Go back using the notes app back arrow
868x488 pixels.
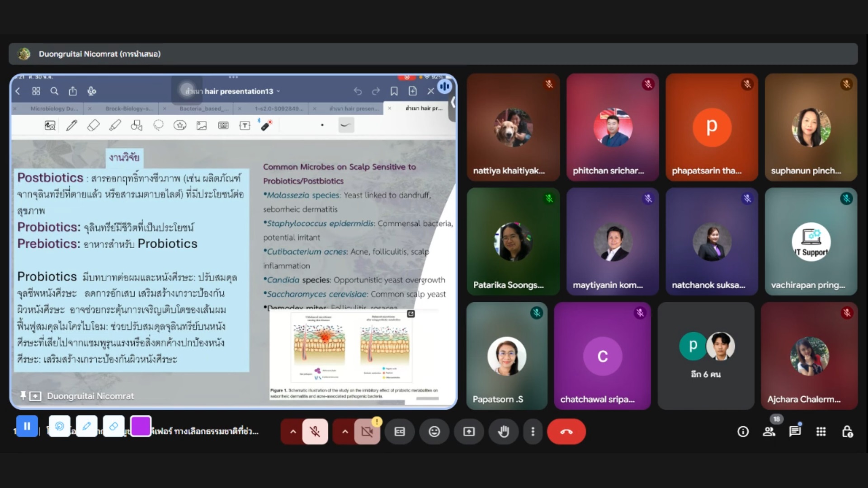click(x=18, y=91)
